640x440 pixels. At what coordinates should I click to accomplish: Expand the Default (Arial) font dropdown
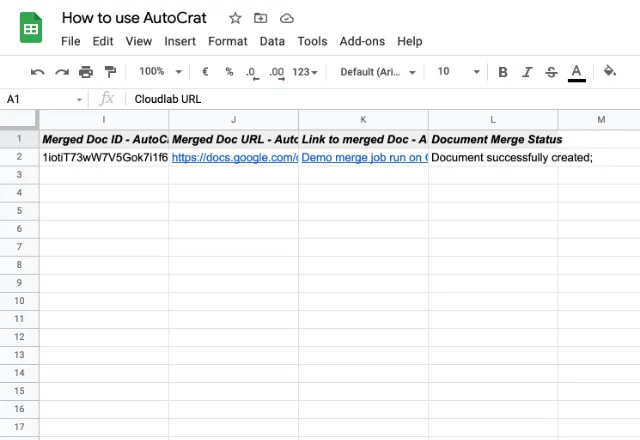tap(377, 72)
